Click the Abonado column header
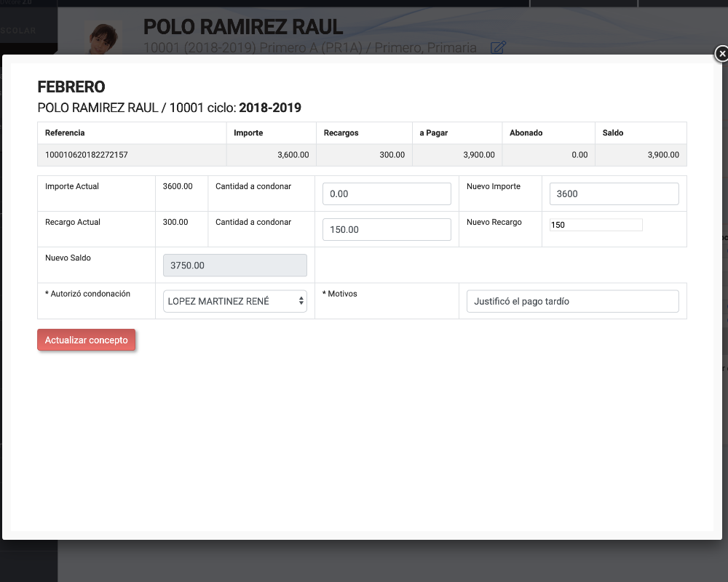This screenshot has height=582, width=728. point(526,133)
